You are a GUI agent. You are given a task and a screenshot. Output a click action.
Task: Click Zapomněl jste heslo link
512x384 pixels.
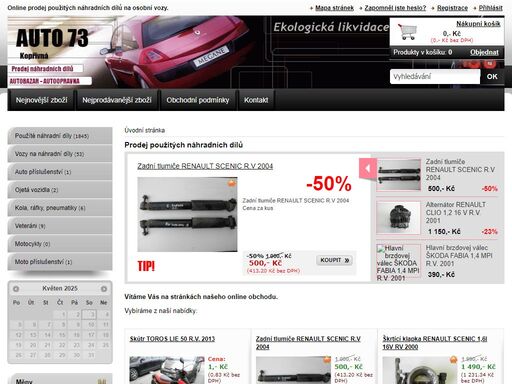[x=395, y=8]
